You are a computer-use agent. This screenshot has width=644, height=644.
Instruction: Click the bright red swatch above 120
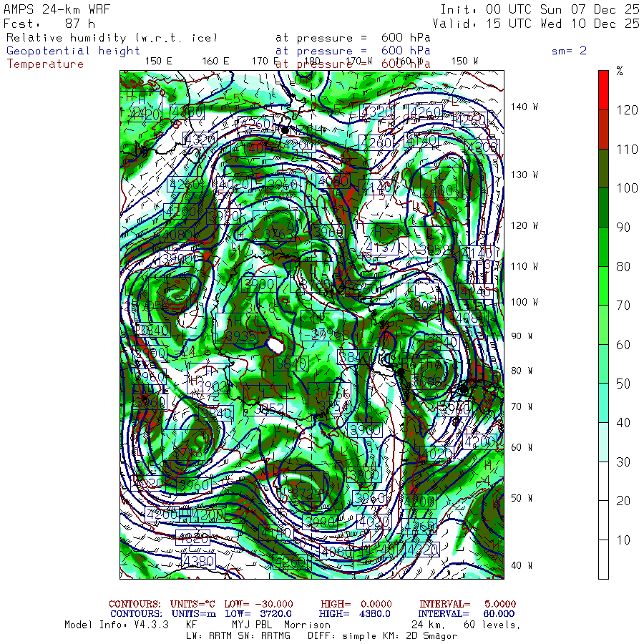click(603, 90)
